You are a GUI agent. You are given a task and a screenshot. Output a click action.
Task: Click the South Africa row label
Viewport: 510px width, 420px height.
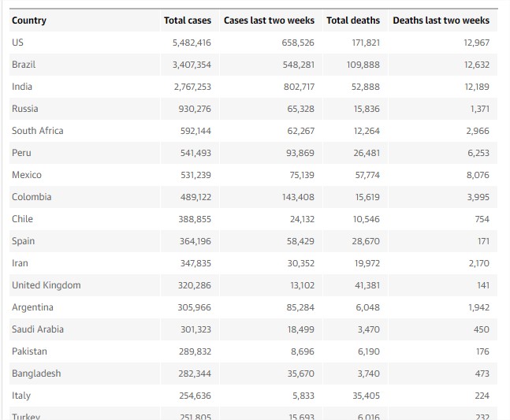[x=38, y=131]
